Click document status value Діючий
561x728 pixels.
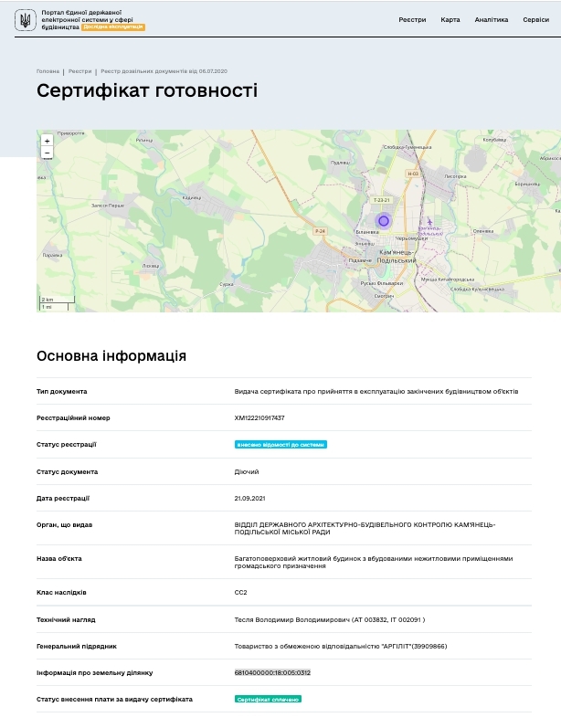tap(247, 471)
